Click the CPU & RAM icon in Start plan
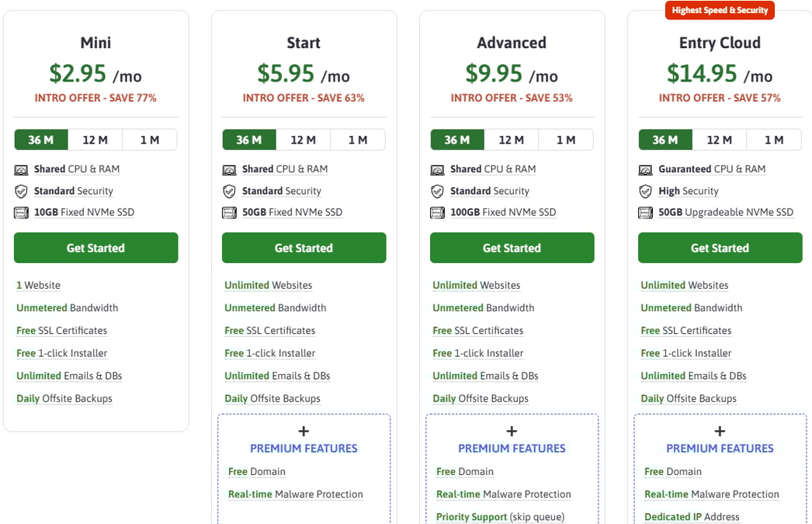 coord(229,169)
